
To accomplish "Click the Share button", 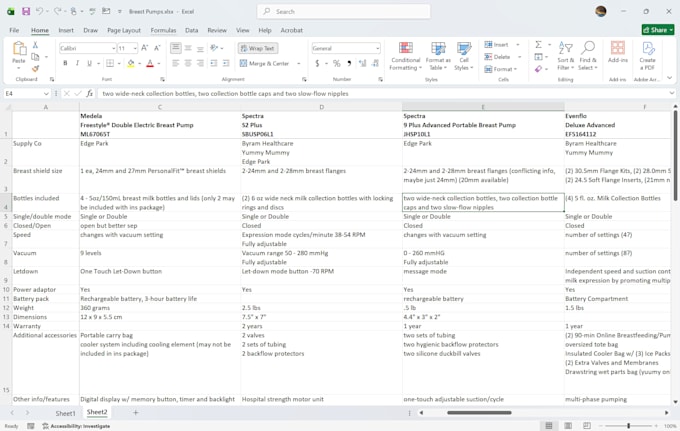I will (658, 29).
